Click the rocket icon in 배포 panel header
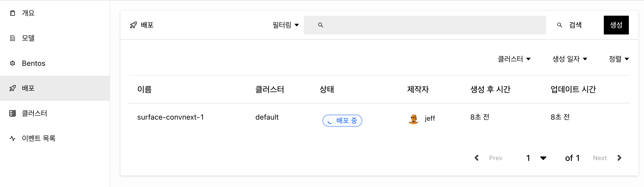The image size is (644, 187). 133,25
